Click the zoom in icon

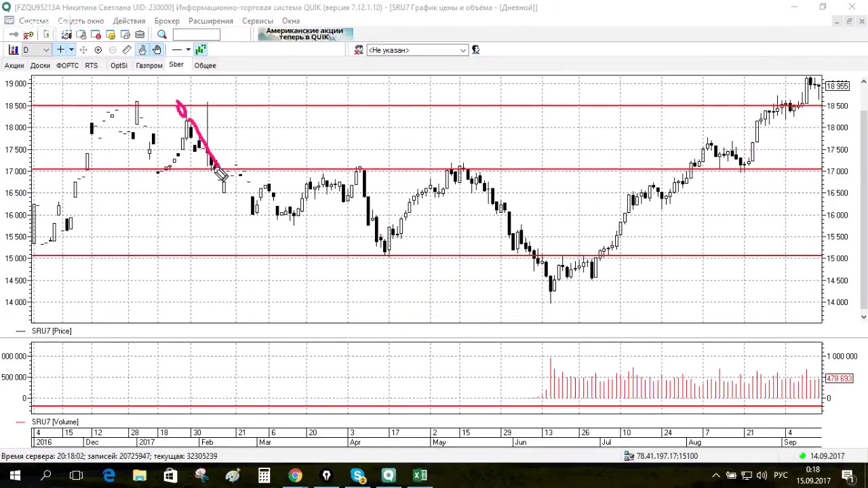point(98,49)
